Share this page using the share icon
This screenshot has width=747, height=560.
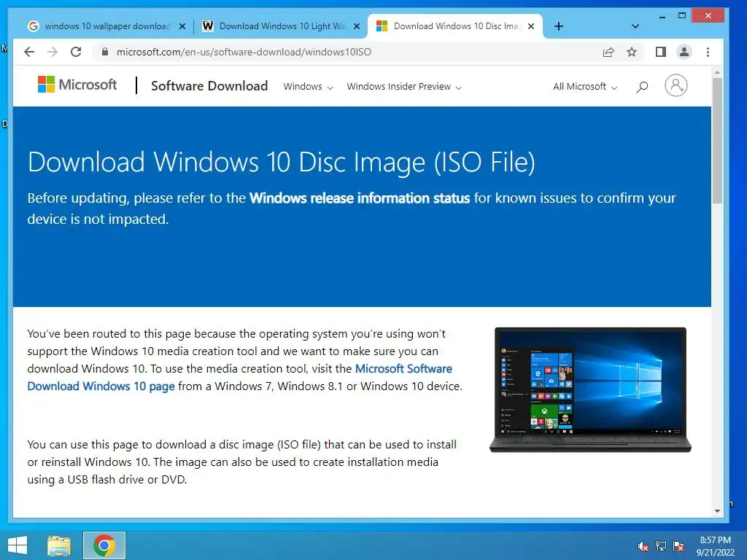point(608,52)
